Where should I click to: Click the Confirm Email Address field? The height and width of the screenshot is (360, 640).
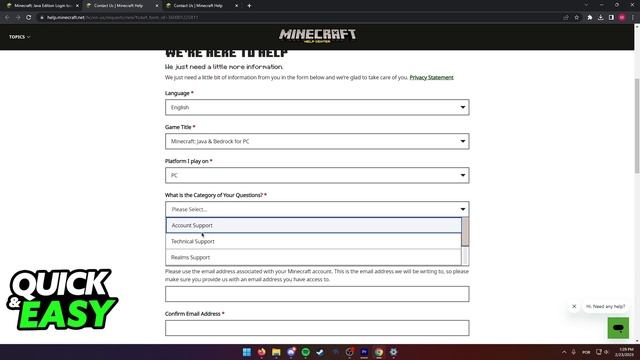(317, 328)
